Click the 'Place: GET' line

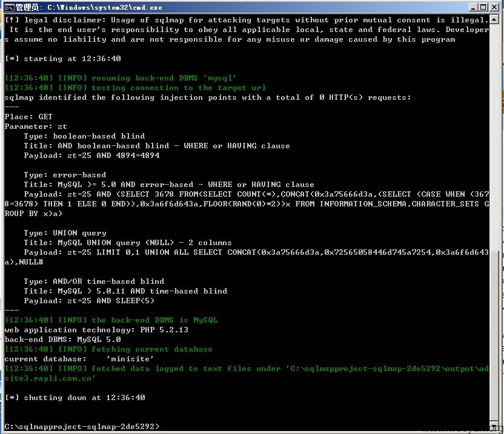[x=28, y=117]
